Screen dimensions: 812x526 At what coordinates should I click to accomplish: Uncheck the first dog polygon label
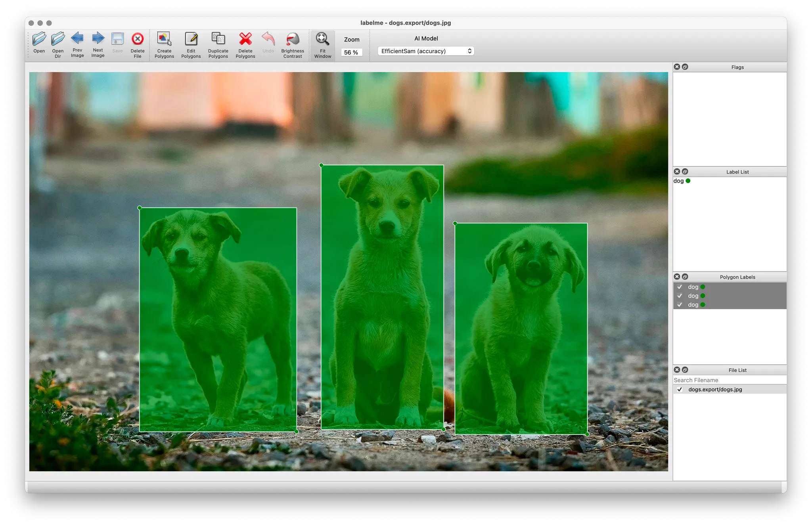pos(680,287)
